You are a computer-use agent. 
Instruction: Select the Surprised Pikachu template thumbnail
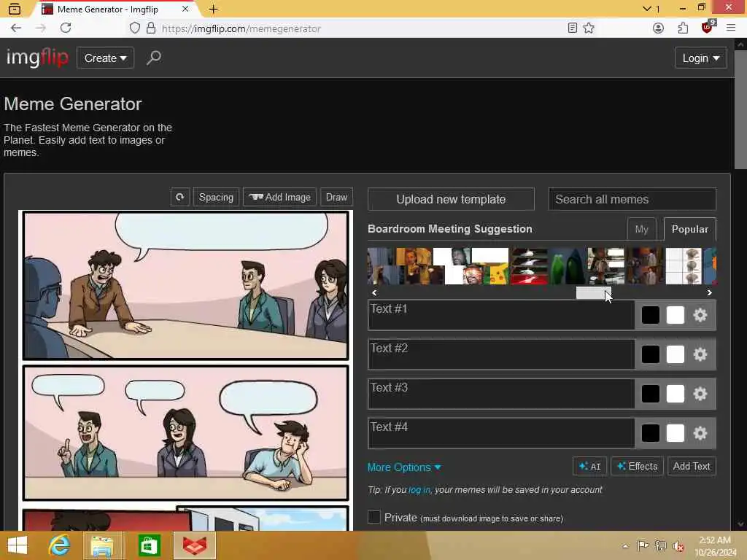[x=490, y=265]
